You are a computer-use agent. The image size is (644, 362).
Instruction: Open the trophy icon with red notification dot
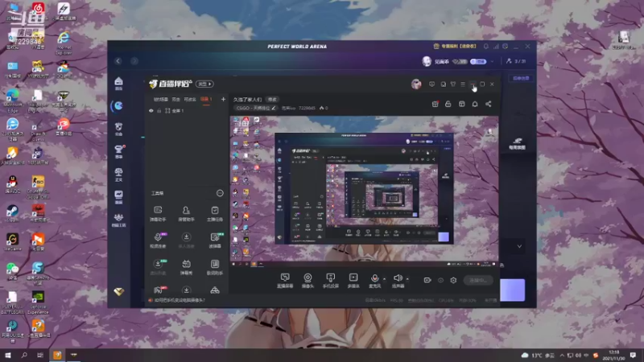118,151
